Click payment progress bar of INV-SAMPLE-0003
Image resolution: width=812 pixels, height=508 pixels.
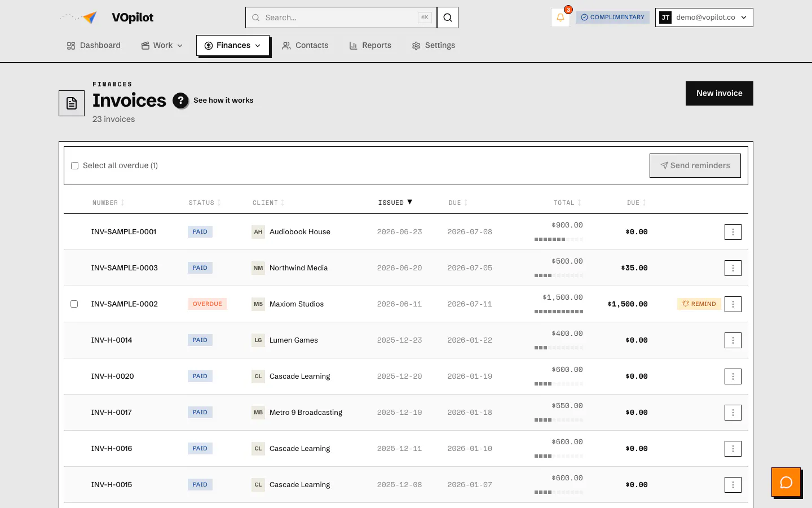[559, 276]
